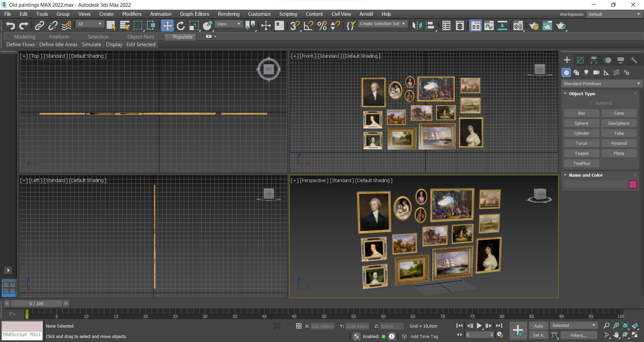Enable the AutoGrid checkbox
This screenshot has width=644, height=342.
point(591,103)
